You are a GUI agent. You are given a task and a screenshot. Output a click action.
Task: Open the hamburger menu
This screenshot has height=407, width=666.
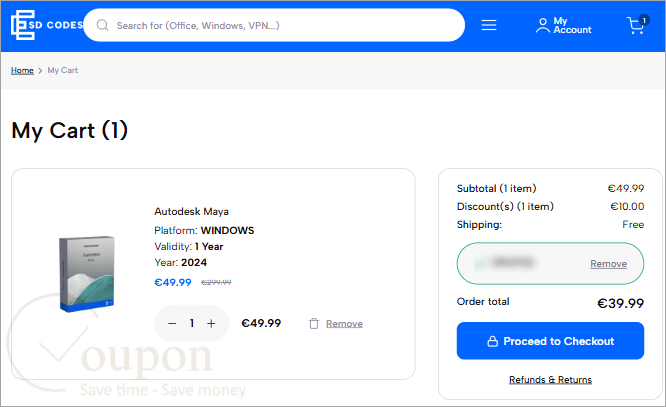(x=489, y=25)
